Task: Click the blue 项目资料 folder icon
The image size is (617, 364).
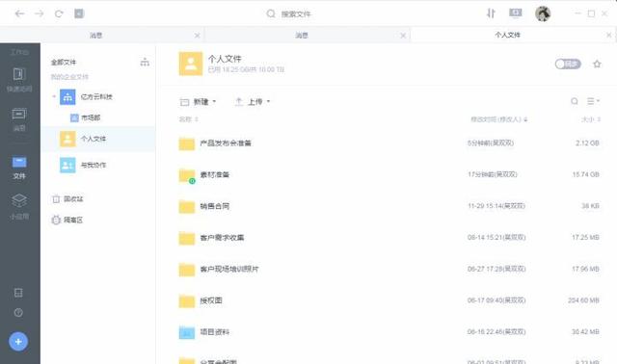Action: [187, 332]
